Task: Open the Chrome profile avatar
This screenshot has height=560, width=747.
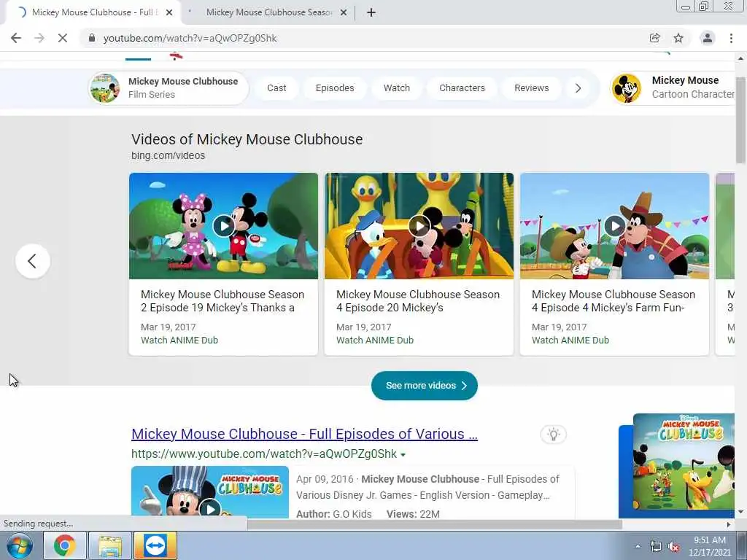Action: (x=708, y=38)
